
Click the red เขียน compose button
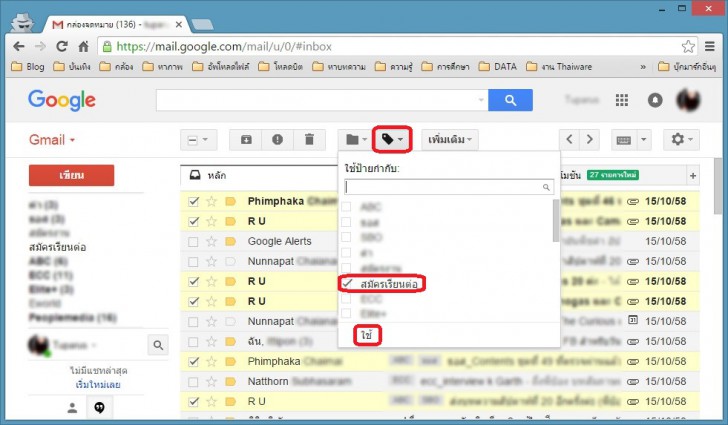pyautogui.click(x=72, y=175)
